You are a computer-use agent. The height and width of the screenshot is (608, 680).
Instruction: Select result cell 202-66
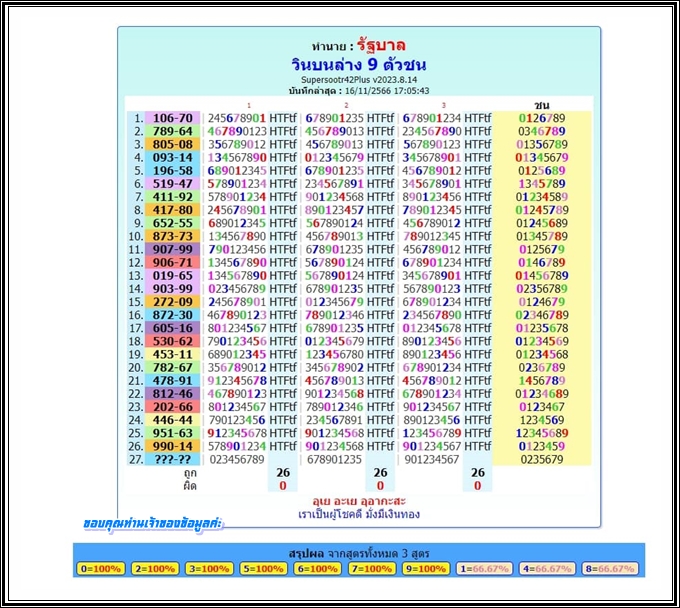pyautogui.click(x=173, y=407)
